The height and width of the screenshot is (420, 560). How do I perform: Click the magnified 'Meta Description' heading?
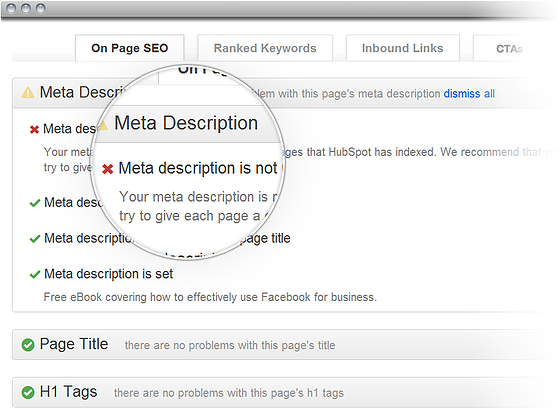tap(186, 123)
